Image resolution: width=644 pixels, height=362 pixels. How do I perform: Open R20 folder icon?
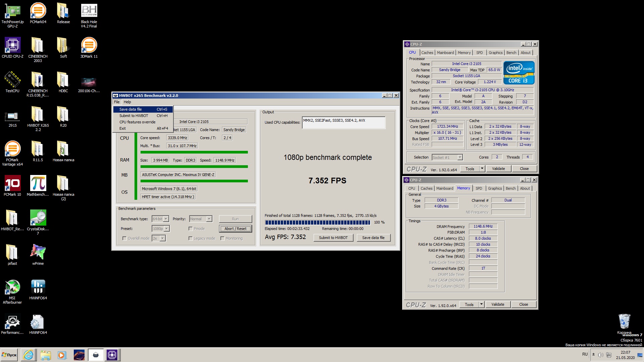tap(63, 117)
